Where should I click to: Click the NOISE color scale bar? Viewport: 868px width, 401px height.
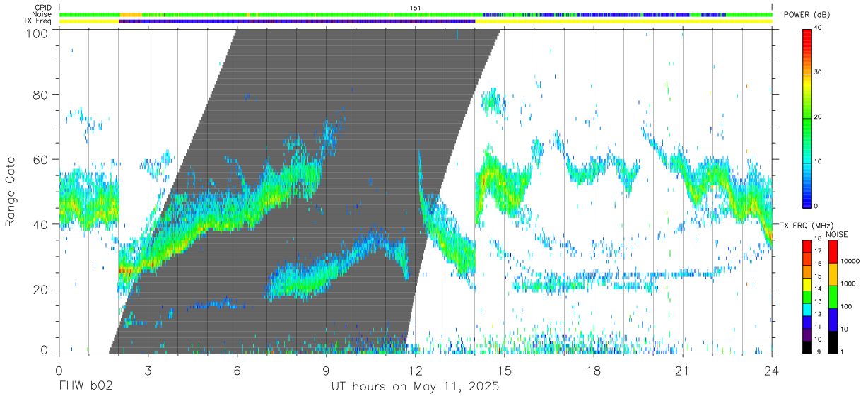833,297
